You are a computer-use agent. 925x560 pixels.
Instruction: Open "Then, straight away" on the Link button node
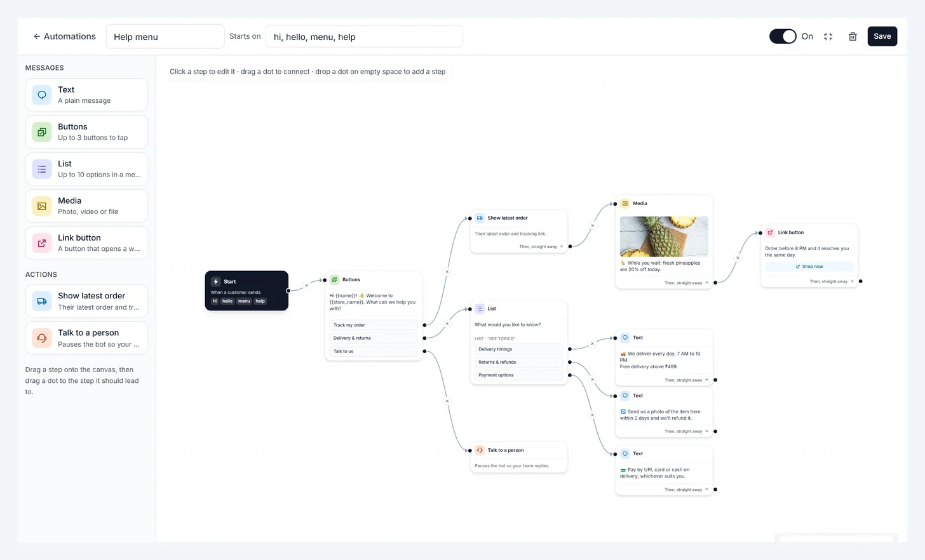(x=832, y=281)
